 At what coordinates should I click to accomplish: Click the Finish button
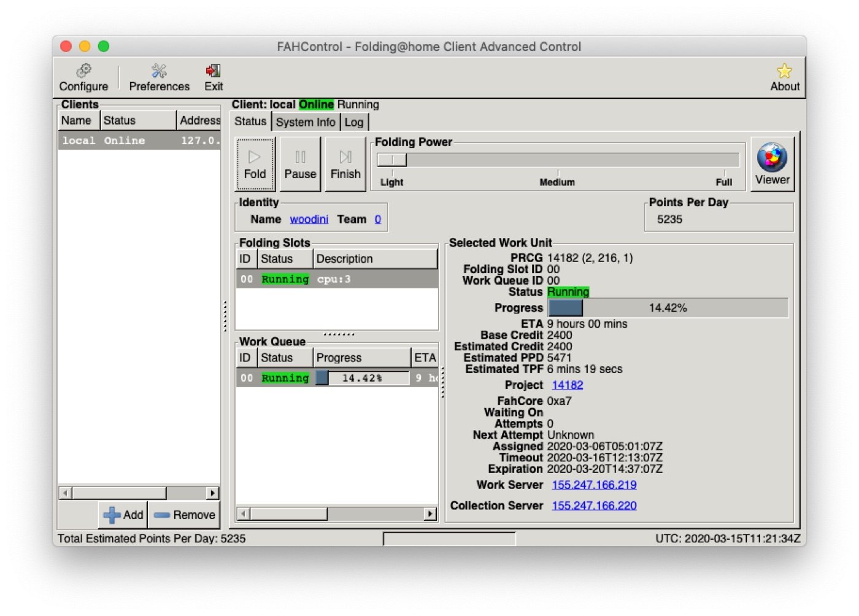345,164
